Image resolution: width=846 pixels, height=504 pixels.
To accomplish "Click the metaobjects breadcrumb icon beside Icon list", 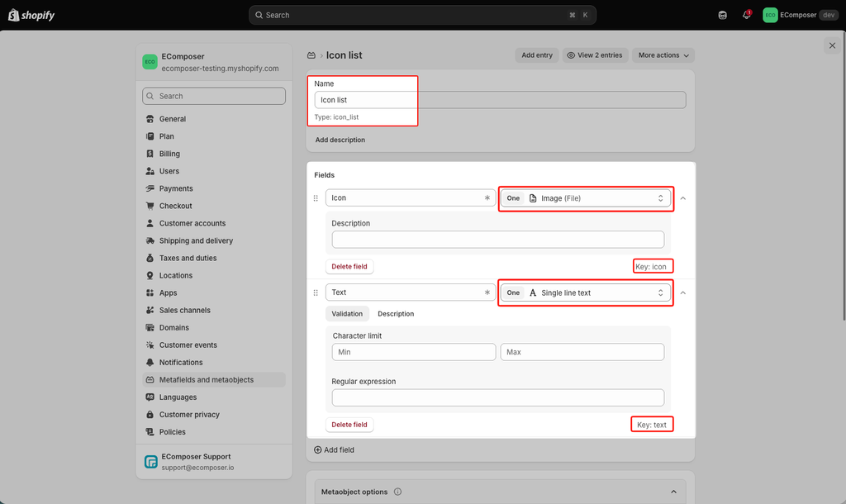I will tap(311, 55).
